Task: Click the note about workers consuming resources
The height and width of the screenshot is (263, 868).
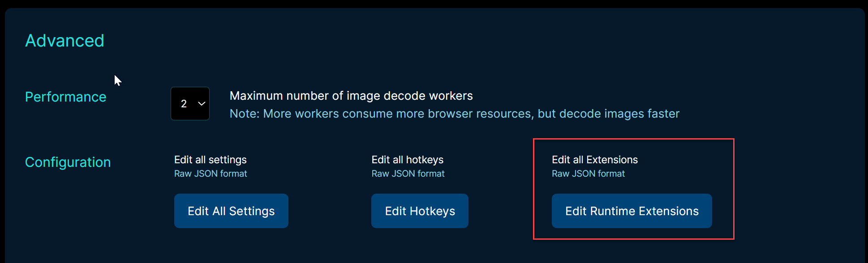Action: 454,114
